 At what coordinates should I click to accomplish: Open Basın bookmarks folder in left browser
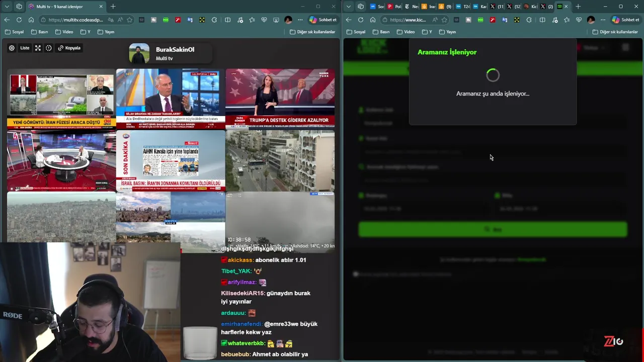click(x=39, y=32)
